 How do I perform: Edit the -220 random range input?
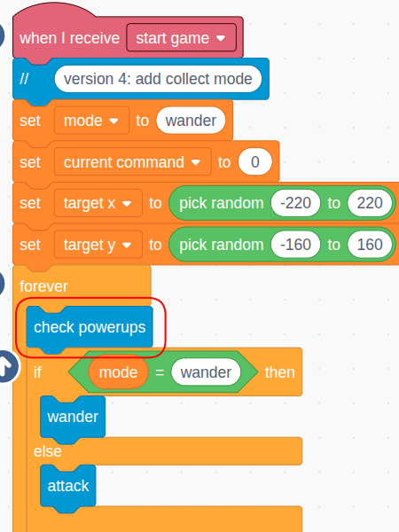[295, 203]
